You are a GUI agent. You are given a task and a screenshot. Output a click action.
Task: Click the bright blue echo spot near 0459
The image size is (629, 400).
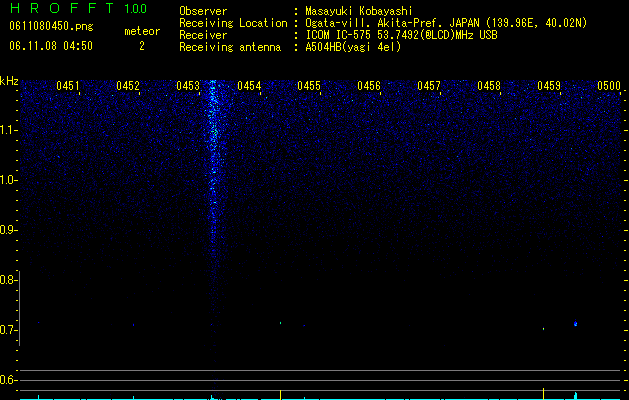click(575, 323)
